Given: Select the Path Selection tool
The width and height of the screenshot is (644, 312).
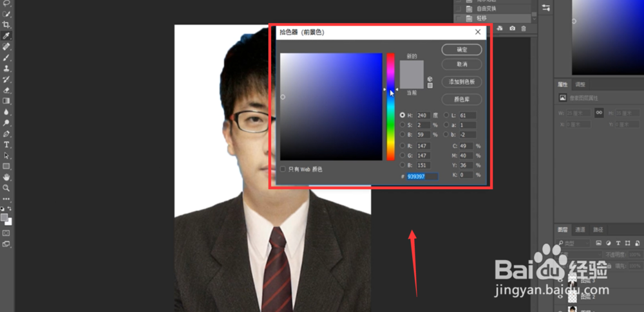Looking at the screenshot, I should tap(6, 156).
